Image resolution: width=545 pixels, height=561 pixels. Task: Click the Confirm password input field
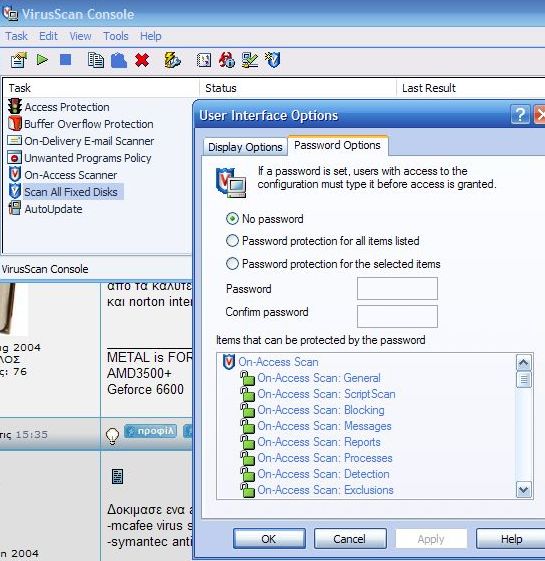pos(397,316)
